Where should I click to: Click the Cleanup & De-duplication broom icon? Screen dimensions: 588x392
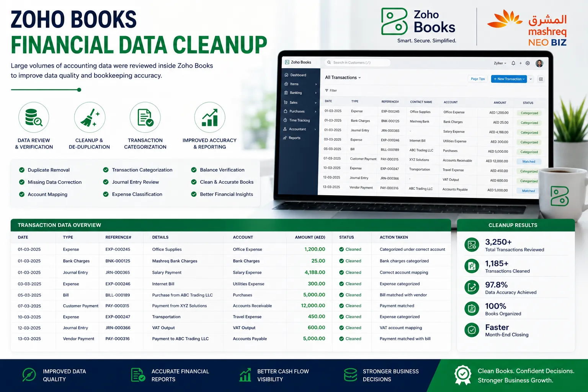(90, 117)
